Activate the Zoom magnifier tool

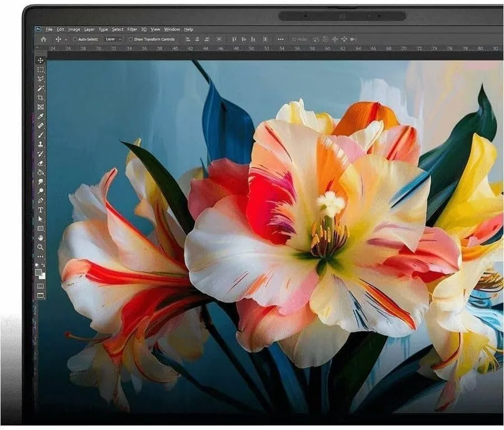(40, 247)
